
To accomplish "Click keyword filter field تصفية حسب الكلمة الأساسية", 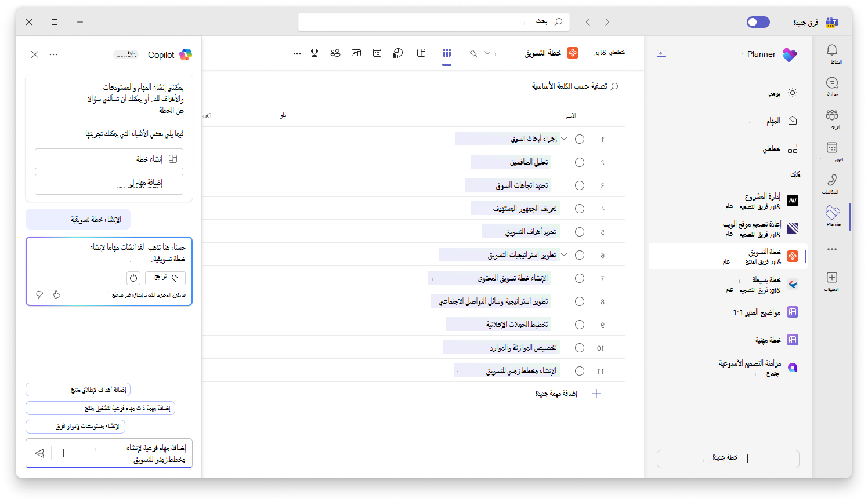I will [x=544, y=86].
